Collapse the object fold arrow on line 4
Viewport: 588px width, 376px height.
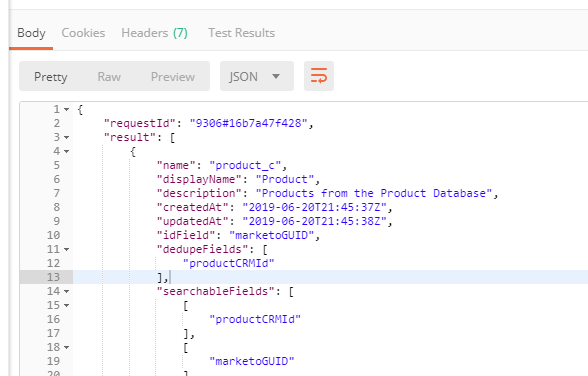click(66, 151)
